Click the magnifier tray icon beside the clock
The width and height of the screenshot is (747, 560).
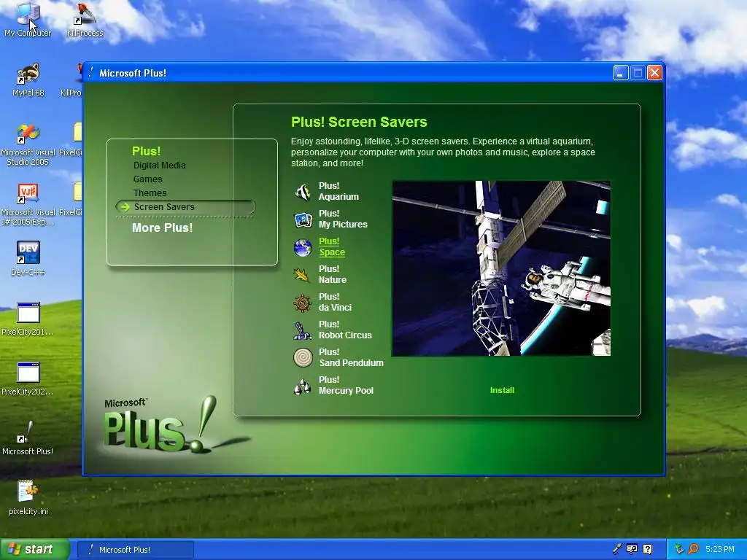click(x=694, y=549)
